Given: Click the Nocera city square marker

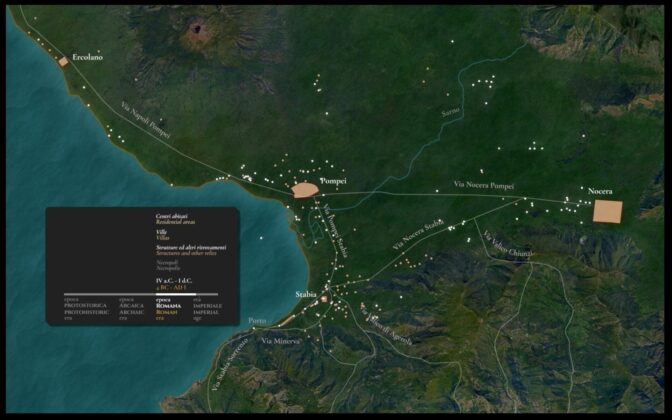Looking at the screenshot, I should [x=607, y=211].
